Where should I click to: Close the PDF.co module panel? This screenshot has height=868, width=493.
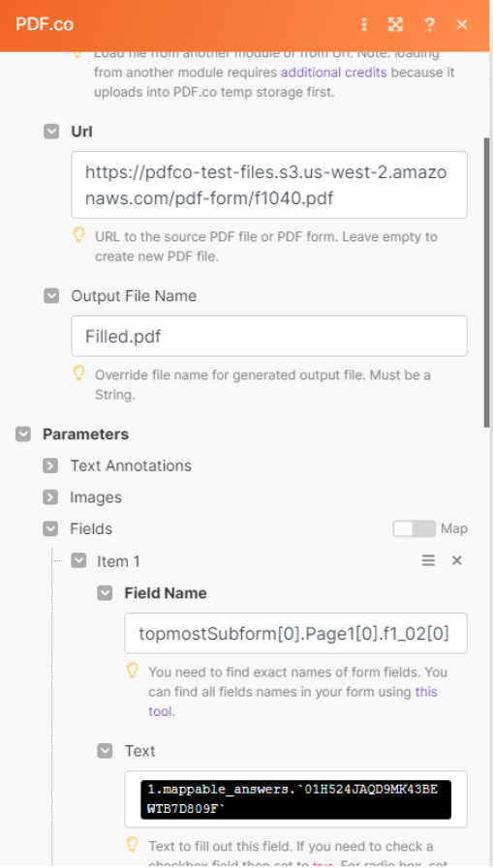coord(462,24)
